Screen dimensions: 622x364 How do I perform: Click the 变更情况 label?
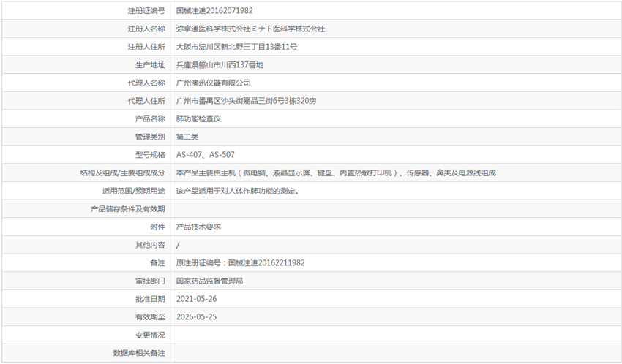coord(150,335)
